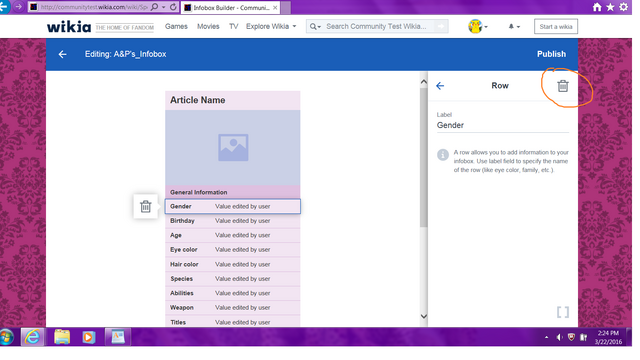Screen dimensions: 640x360
Task: Select the Birthday row in infobox
Action: 233,221
